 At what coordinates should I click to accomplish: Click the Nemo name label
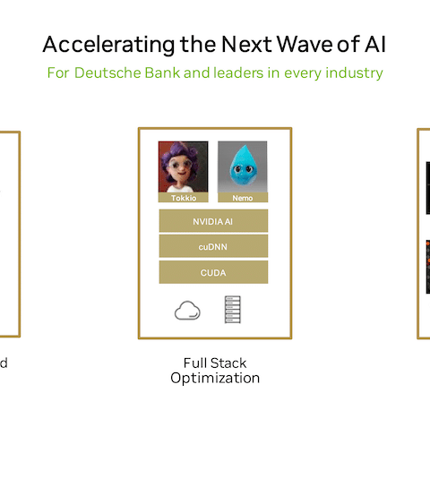[x=243, y=198]
